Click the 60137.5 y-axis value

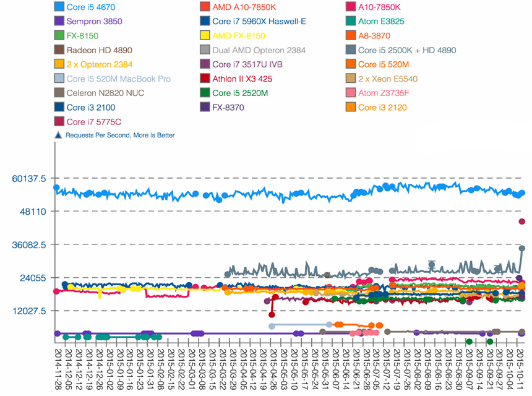[x=29, y=178]
